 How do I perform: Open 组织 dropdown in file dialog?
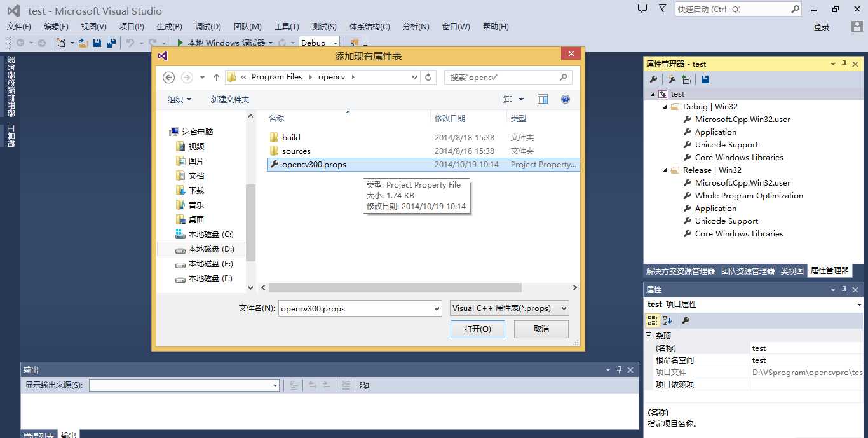180,99
